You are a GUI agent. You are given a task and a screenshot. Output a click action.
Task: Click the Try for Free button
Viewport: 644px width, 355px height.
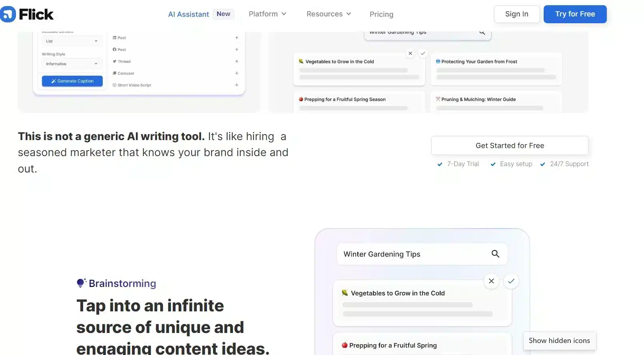(x=575, y=14)
